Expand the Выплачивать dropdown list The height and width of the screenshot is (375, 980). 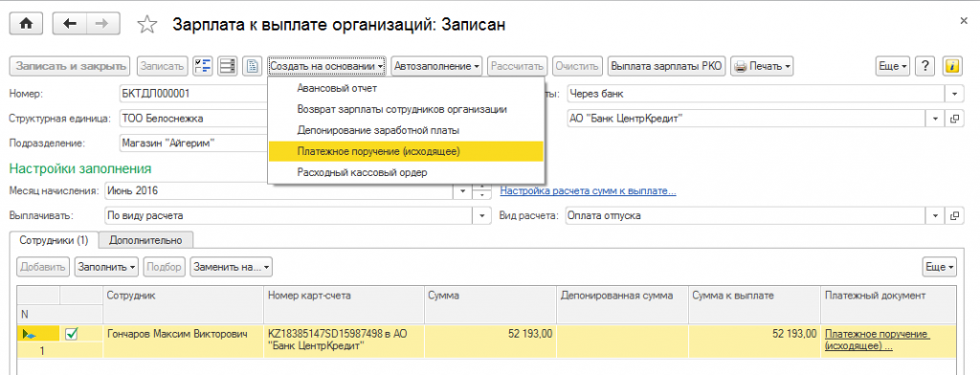coord(481,215)
